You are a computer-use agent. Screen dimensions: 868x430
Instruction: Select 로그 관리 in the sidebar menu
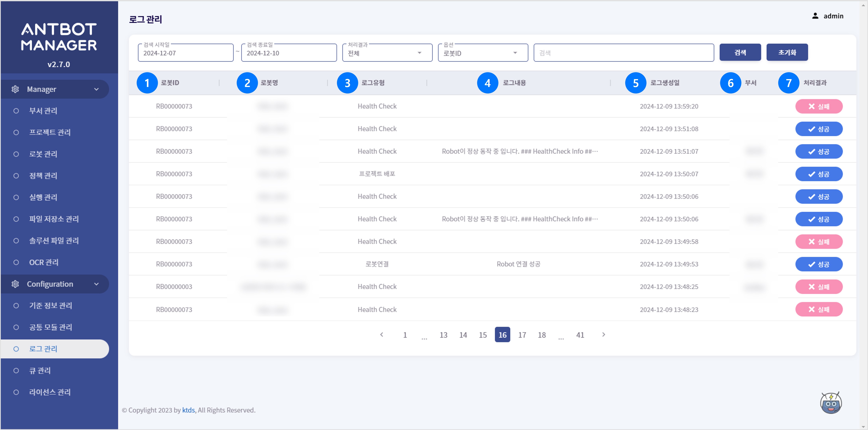(43, 349)
